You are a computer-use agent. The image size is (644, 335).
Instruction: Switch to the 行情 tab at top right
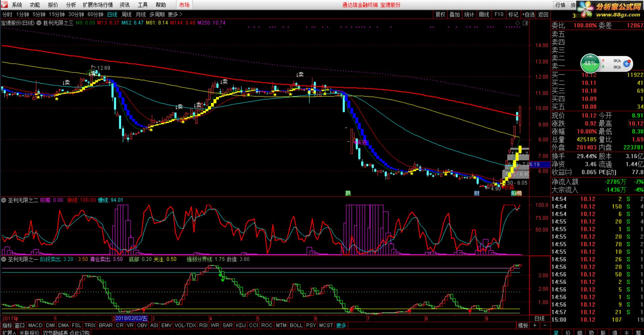point(560,5)
